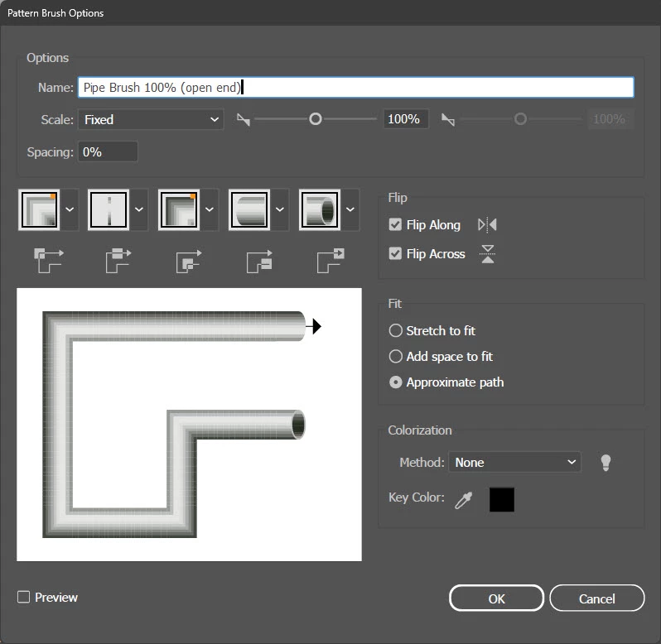Screen dimensions: 661x644
Task: Click the scale minimum brush icon
Action: point(244,120)
